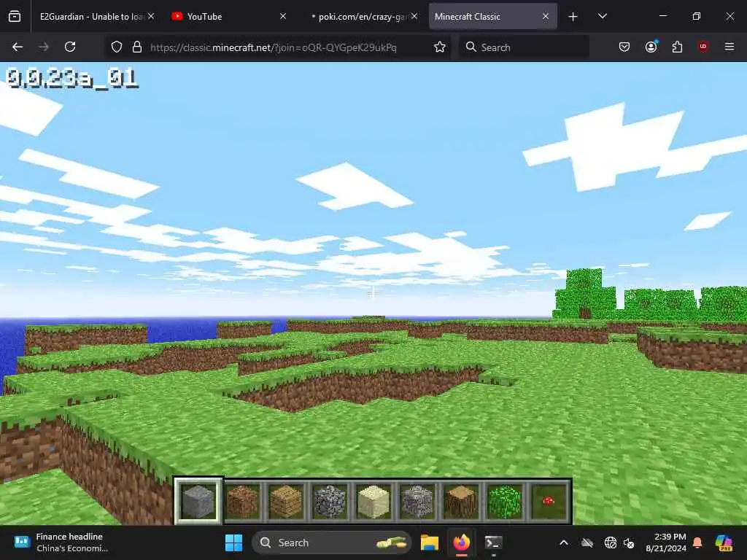This screenshot has height=560, width=747.
Task: Click the cloud sync tray icon
Action: (587, 542)
